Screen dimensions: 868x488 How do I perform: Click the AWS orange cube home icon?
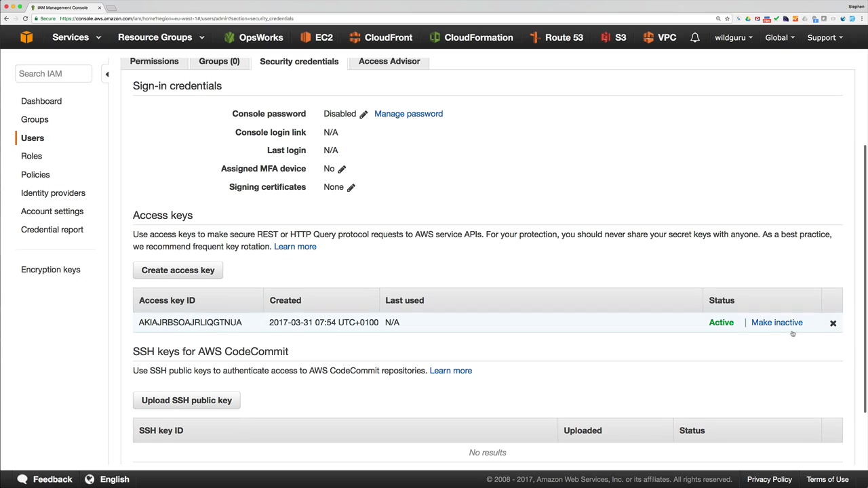point(26,37)
